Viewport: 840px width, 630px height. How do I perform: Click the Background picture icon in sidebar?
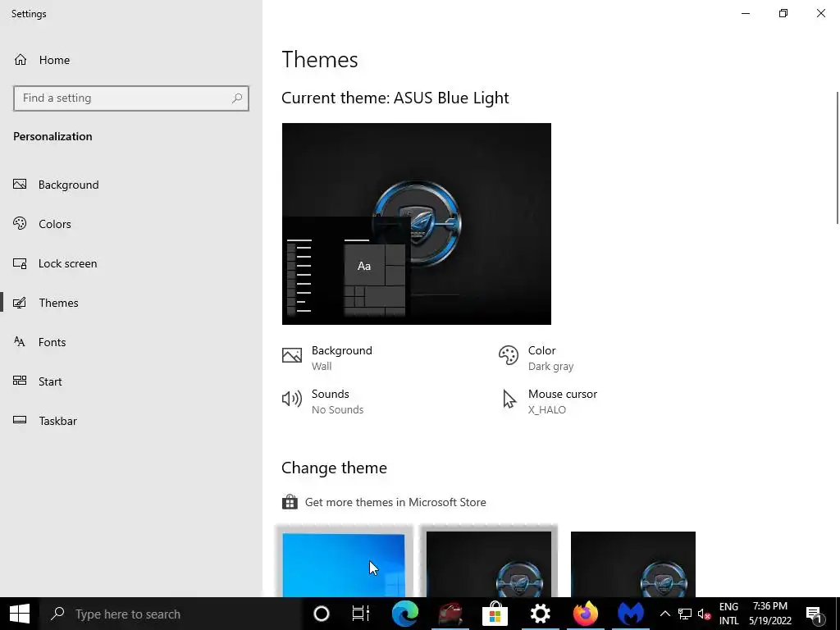pyautogui.click(x=20, y=185)
